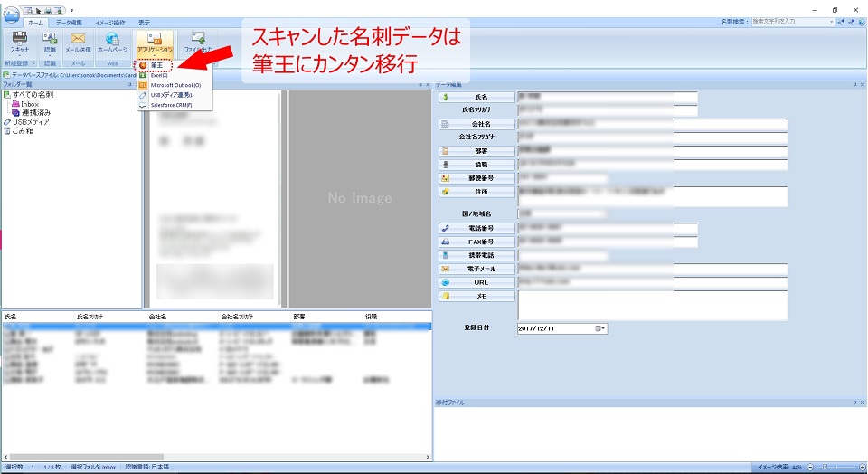Click the pointer arrow quick access icon
This screenshot has width=868, height=474.
click(x=38, y=11)
